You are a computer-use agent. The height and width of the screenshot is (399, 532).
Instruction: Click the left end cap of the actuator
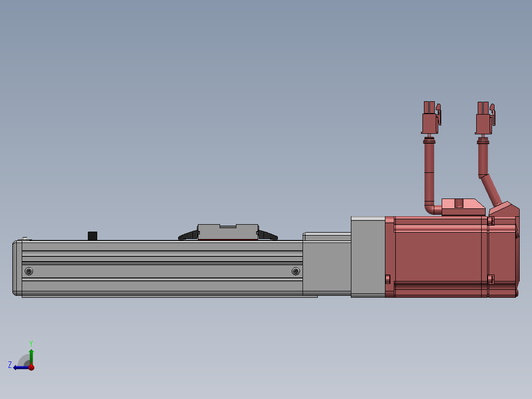click(x=17, y=268)
